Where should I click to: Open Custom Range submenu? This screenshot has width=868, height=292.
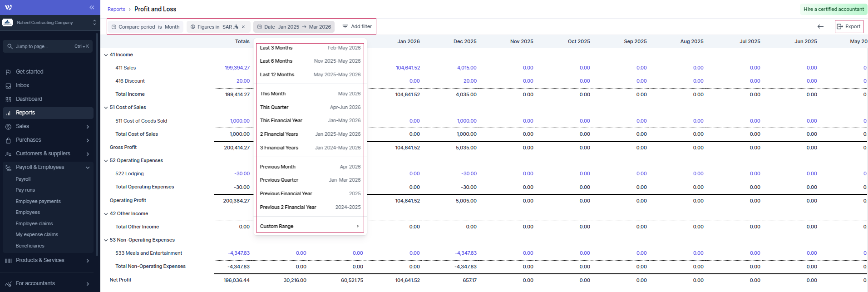[x=310, y=226]
